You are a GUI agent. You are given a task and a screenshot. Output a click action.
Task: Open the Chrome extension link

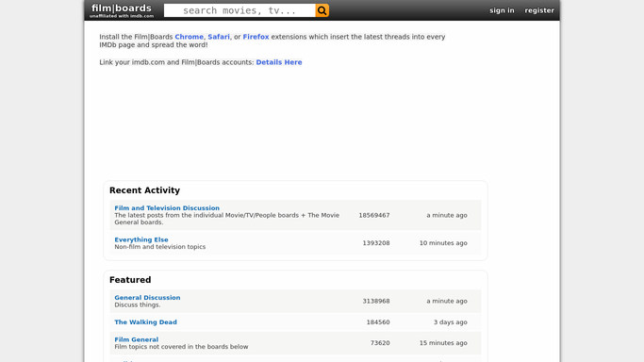pyautogui.click(x=189, y=37)
